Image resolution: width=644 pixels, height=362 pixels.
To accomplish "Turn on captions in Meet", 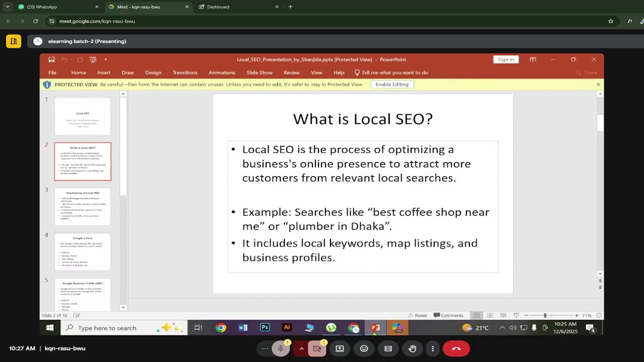I will [388, 348].
